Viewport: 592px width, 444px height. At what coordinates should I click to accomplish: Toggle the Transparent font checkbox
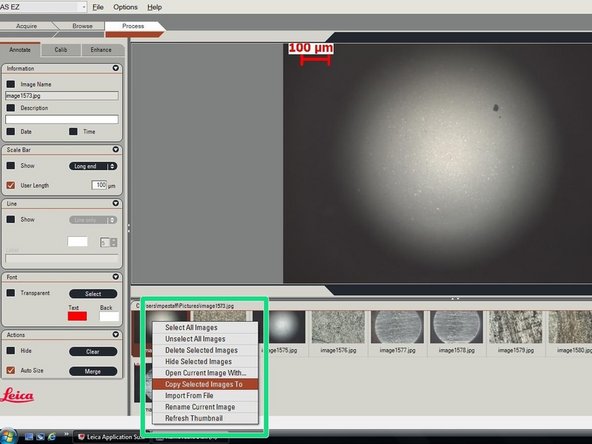[11, 293]
